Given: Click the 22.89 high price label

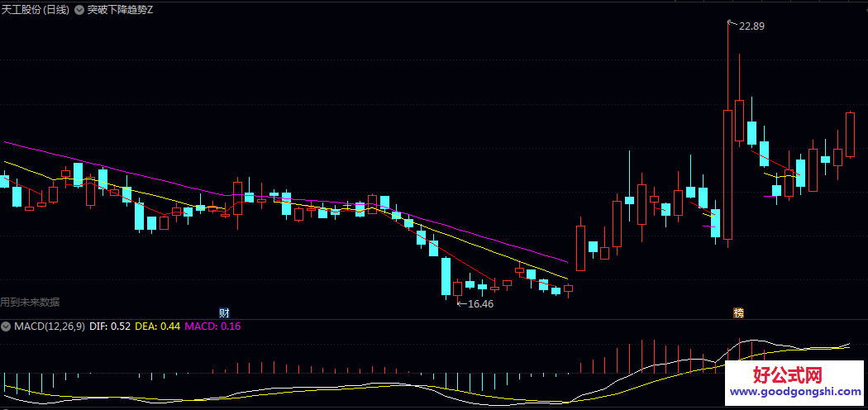Looking at the screenshot, I should pyautogui.click(x=751, y=26).
